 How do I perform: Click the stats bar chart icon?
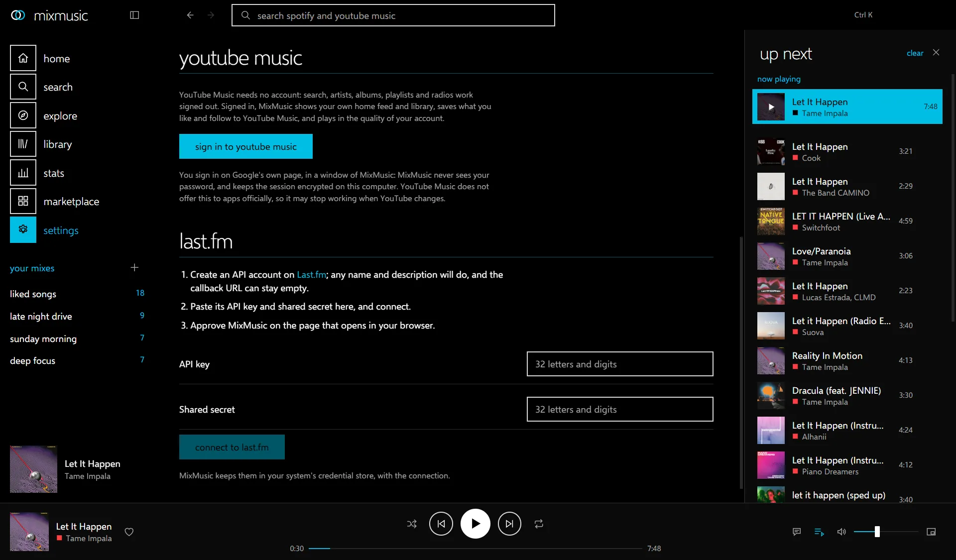(23, 173)
